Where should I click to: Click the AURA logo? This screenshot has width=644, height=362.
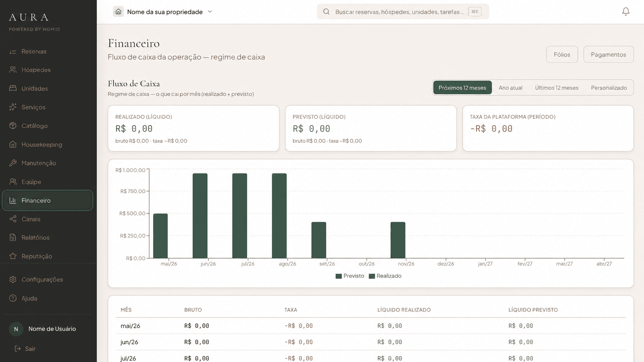29,17
